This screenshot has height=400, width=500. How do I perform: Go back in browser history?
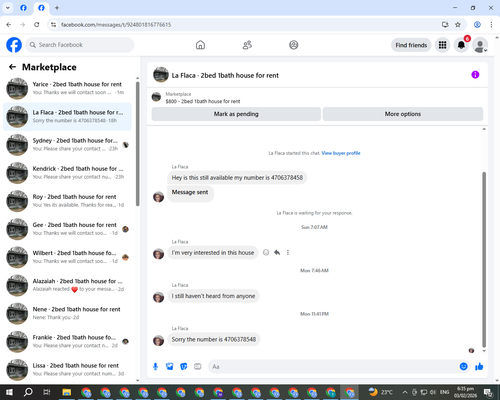(9, 25)
